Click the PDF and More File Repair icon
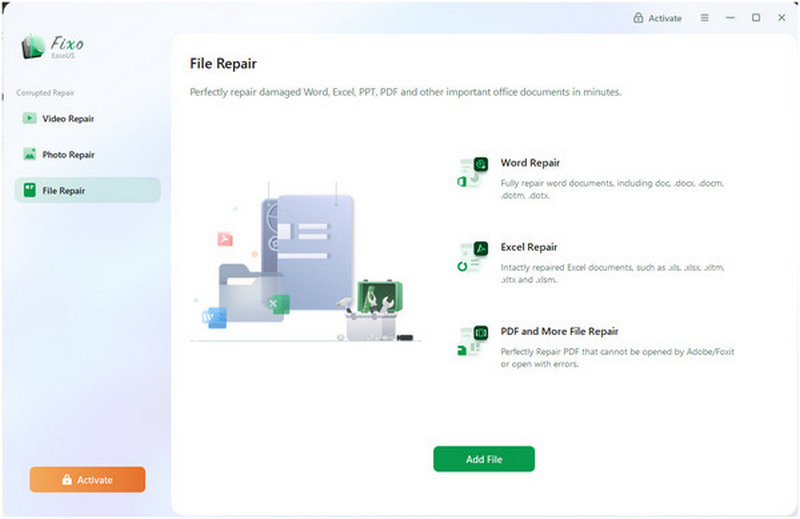800x519 pixels. [472, 341]
